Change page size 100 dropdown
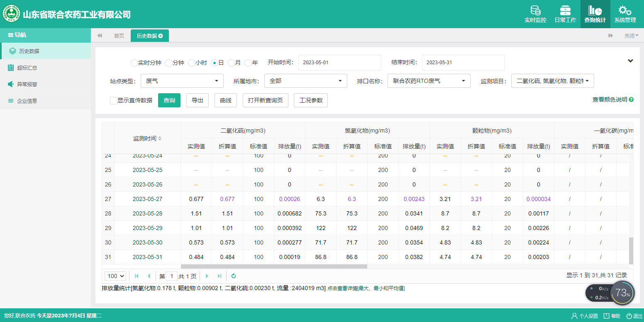 [x=116, y=276]
